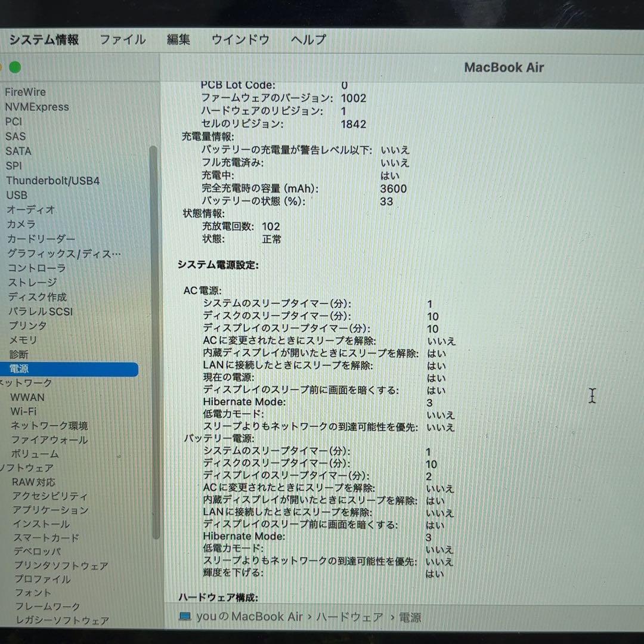Image resolution: width=644 pixels, height=644 pixels.
Task: Open the ファイル menu
Action: coord(122,39)
